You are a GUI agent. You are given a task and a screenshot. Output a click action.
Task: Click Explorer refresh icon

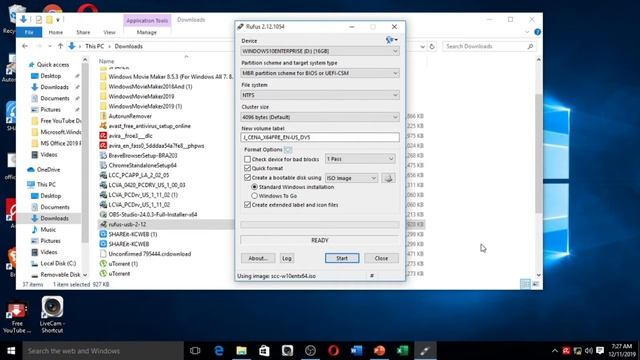click(432, 47)
